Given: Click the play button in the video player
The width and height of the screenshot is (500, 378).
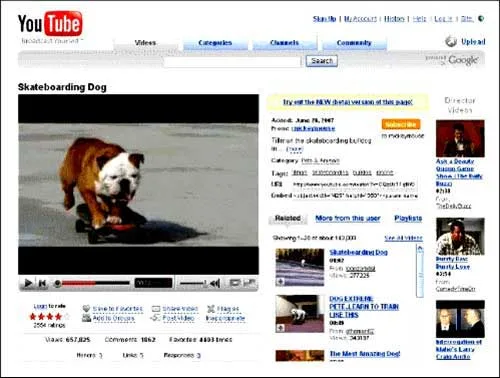Looking at the screenshot, I should [x=28, y=283].
